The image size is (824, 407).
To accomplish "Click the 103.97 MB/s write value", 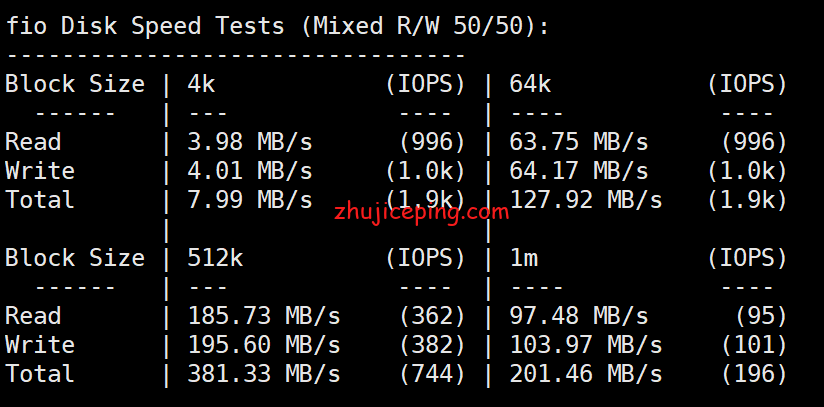I will coord(585,345).
